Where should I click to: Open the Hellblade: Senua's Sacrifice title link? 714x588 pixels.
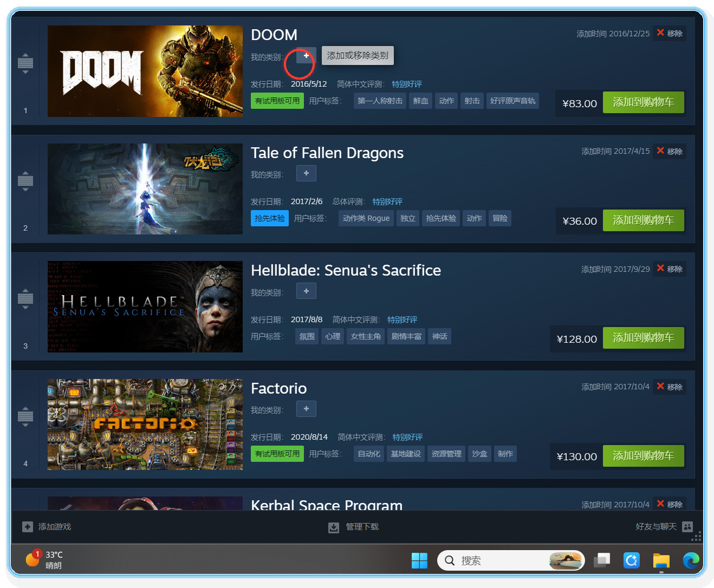click(x=346, y=270)
